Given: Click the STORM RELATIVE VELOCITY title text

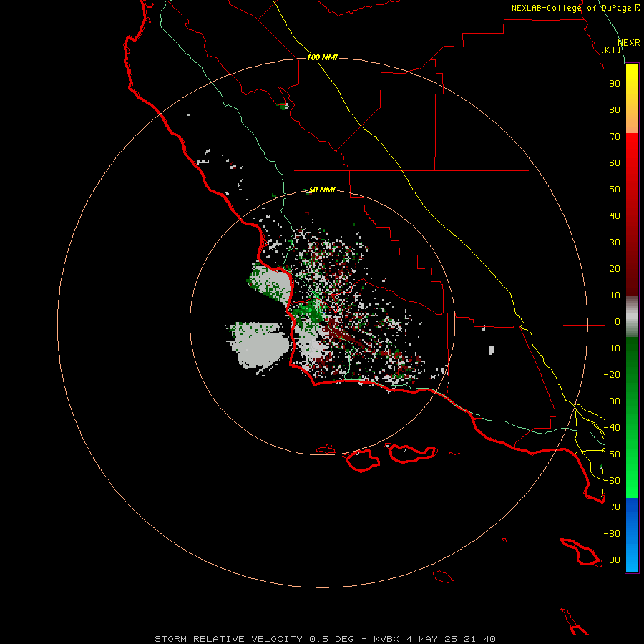Looking at the screenshot, I should 229,639.
